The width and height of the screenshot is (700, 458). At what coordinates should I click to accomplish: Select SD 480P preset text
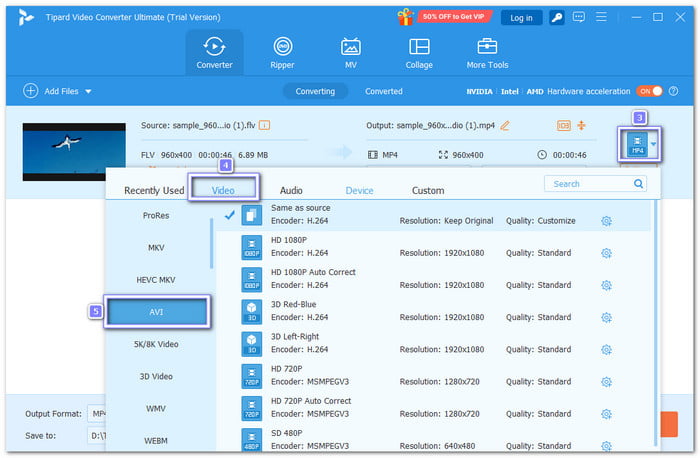pos(287,433)
